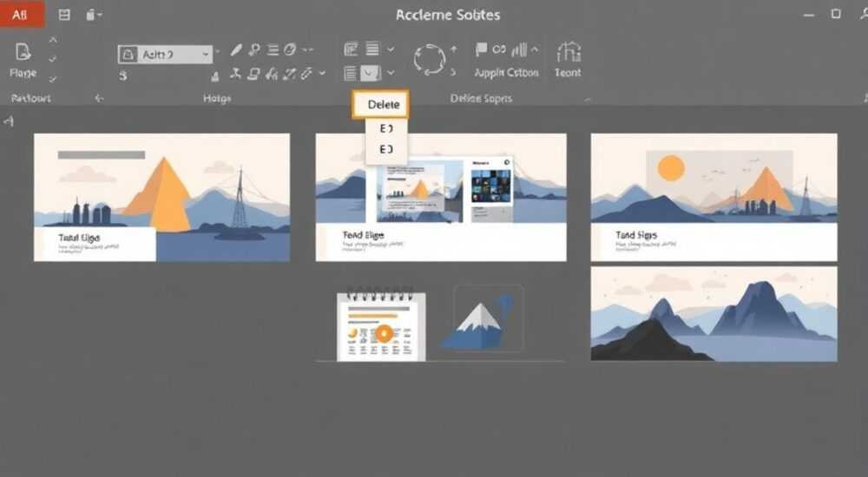The width and height of the screenshot is (868, 477).
Task: Select the sun and mountain slide thumbnail
Action: [x=714, y=197]
